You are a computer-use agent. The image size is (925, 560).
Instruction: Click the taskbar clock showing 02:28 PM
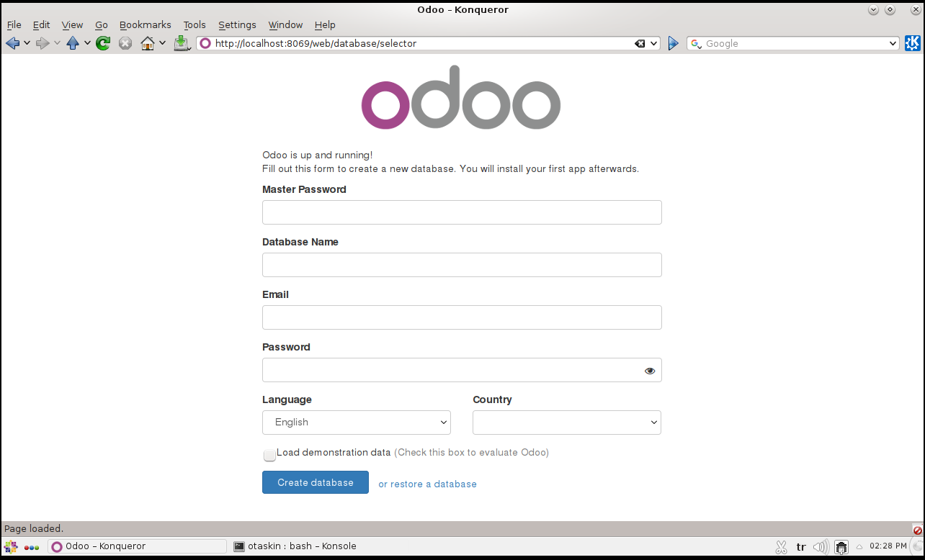click(888, 546)
